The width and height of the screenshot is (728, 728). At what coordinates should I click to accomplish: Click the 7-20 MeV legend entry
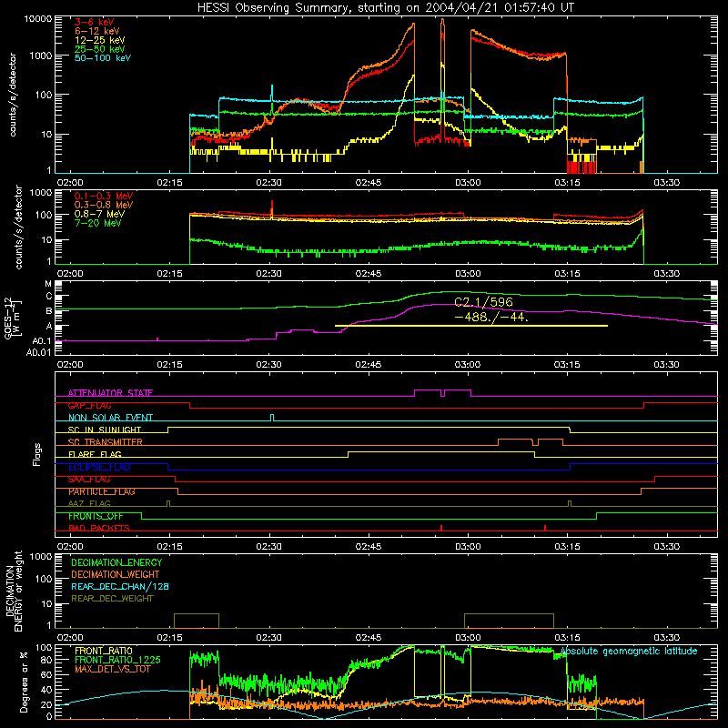[x=98, y=223]
